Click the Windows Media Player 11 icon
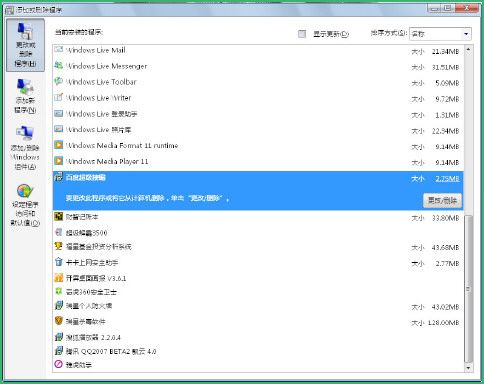484x384 pixels. (x=59, y=161)
